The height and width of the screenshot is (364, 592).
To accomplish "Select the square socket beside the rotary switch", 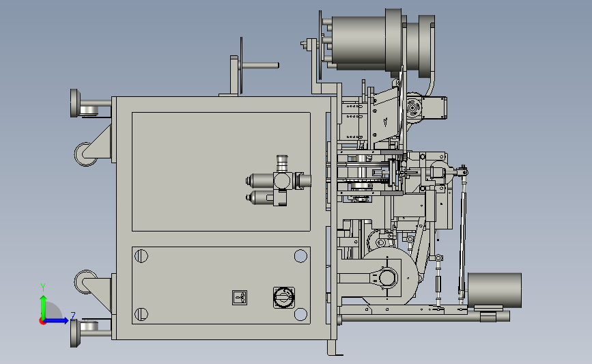I will coord(240,298).
